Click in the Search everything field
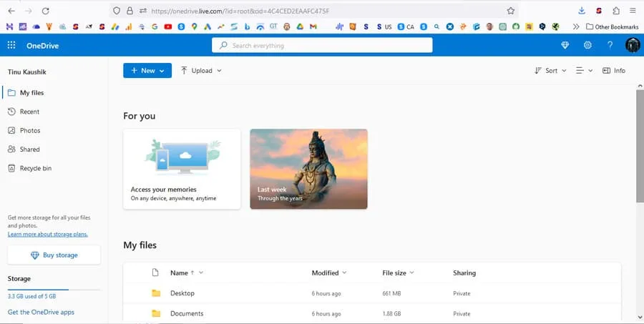This screenshot has width=644, height=324. (x=322, y=46)
